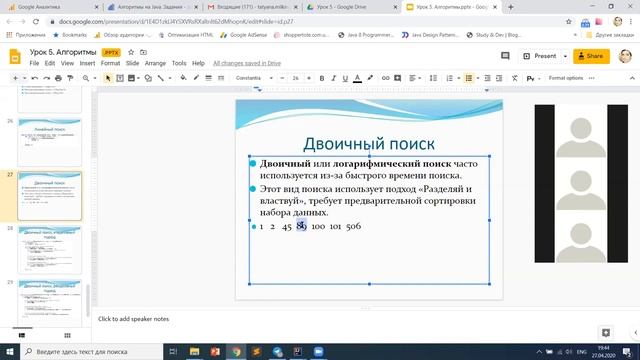
Task: Start slideshow with Present button
Action: [540, 56]
